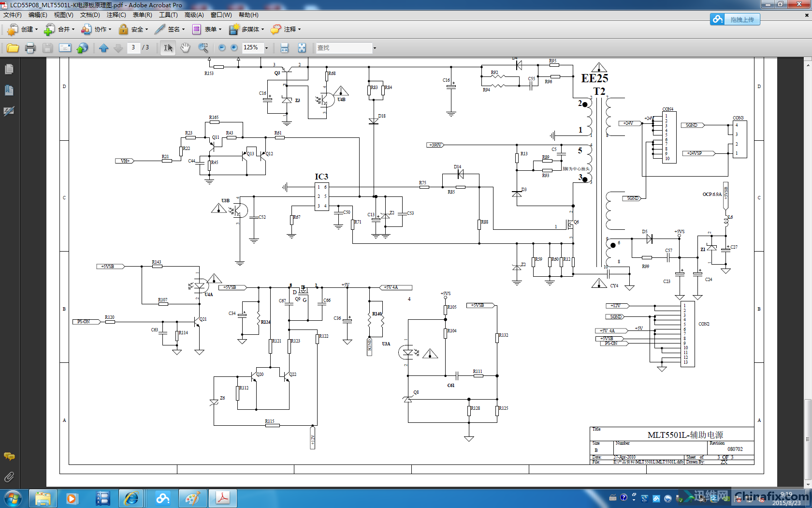The height and width of the screenshot is (508, 812).
Task: Open the 帮助(H) menu
Action: click(x=248, y=15)
